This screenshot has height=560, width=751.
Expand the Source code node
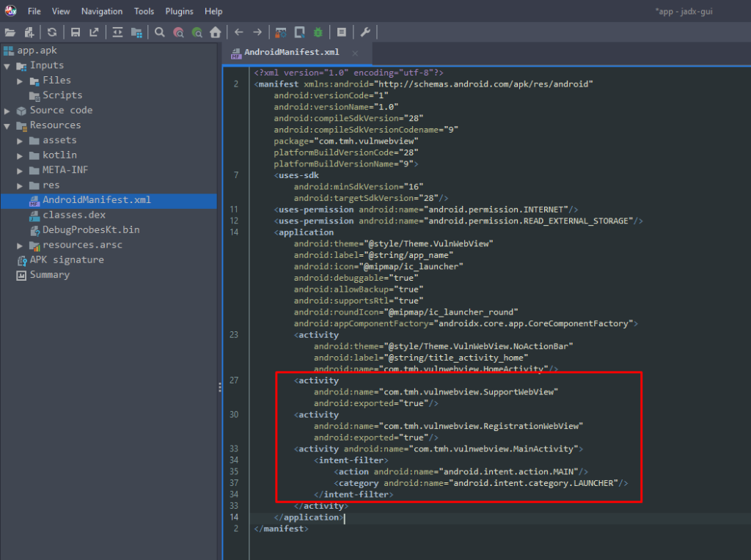7,111
